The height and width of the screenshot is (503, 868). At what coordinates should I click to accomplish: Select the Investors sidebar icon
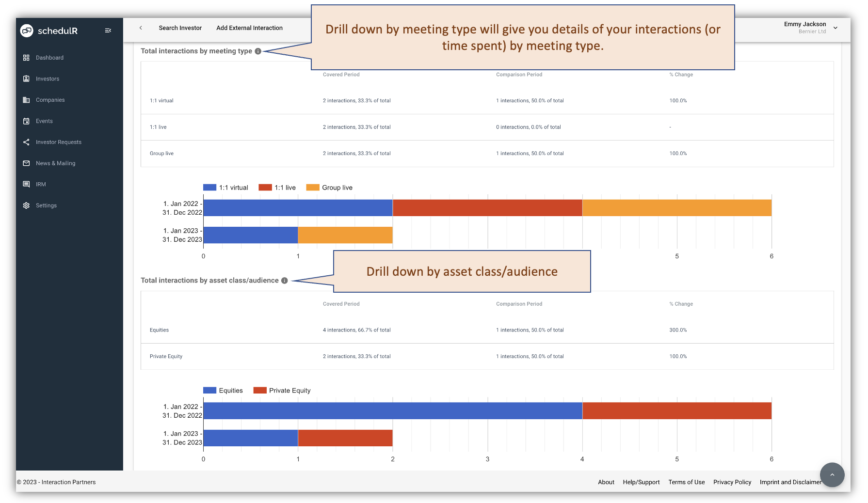(27, 79)
